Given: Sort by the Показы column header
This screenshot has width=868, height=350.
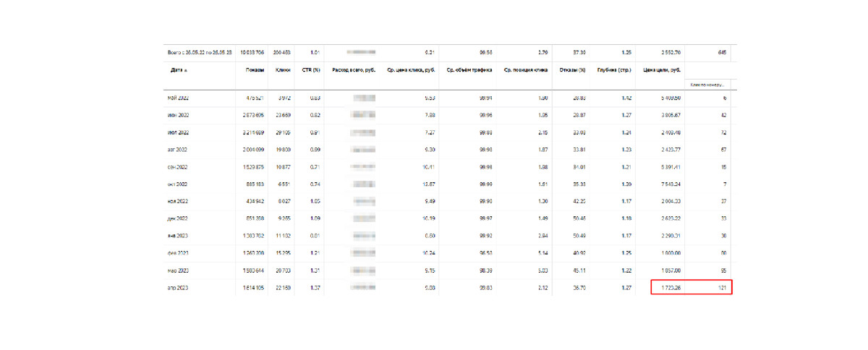Looking at the screenshot, I should coord(254,70).
